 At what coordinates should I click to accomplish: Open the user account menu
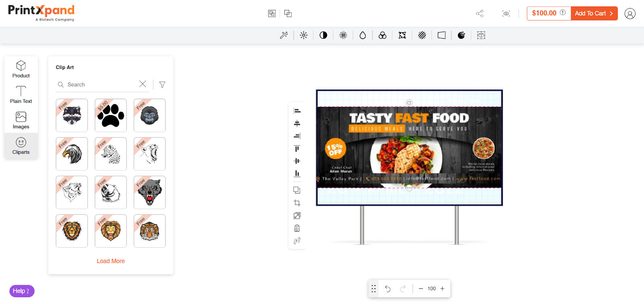coord(630,14)
